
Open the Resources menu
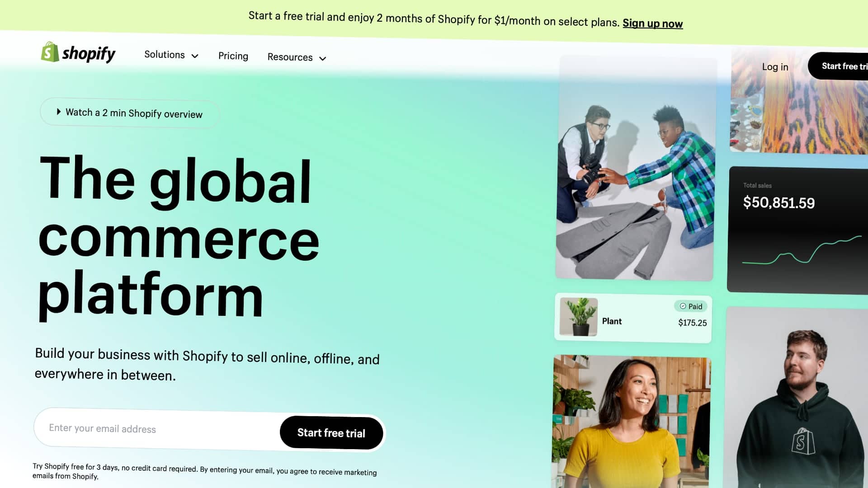pos(297,57)
